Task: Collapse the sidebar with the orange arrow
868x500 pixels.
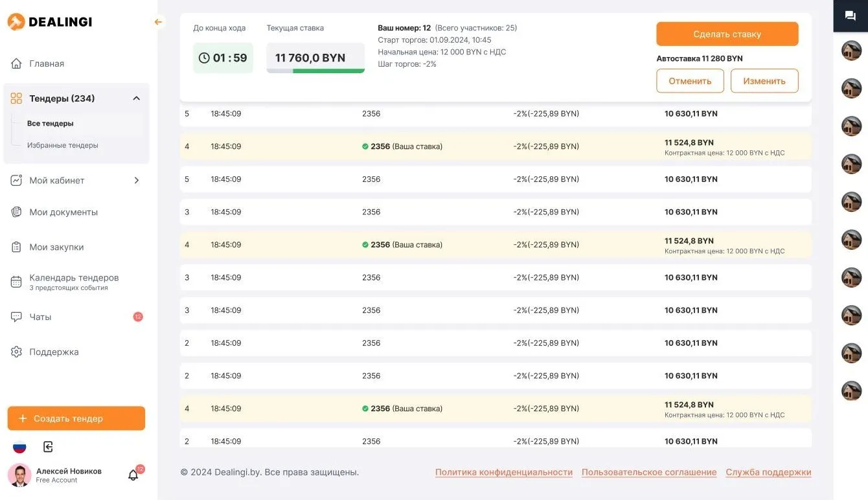Action: pyautogui.click(x=158, y=22)
